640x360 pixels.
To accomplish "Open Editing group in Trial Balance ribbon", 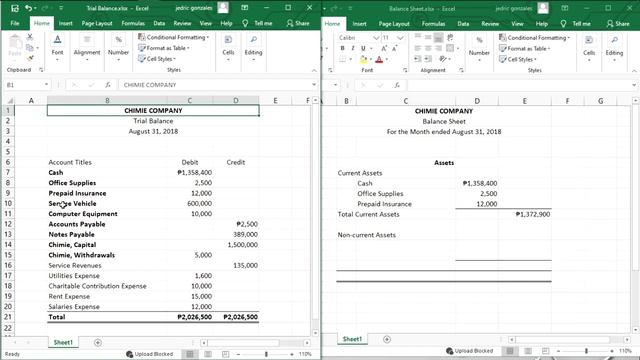I will coord(253,48).
